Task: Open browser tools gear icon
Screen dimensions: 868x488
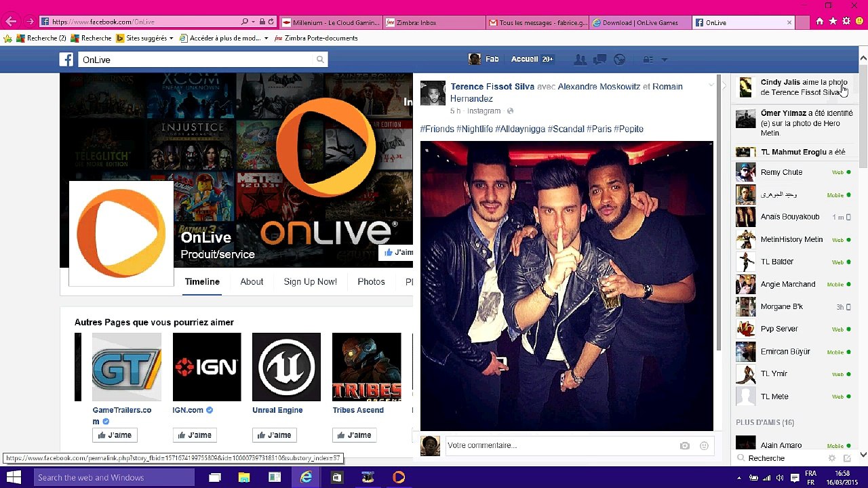Action: click(846, 22)
